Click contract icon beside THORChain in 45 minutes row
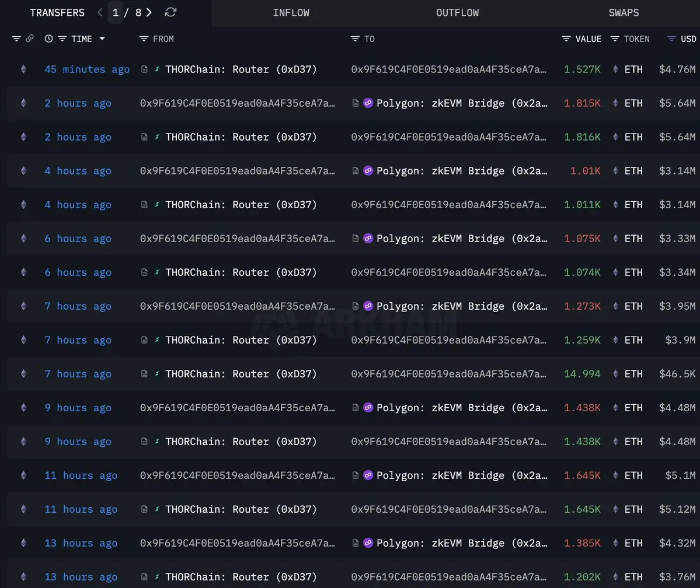 tap(144, 69)
